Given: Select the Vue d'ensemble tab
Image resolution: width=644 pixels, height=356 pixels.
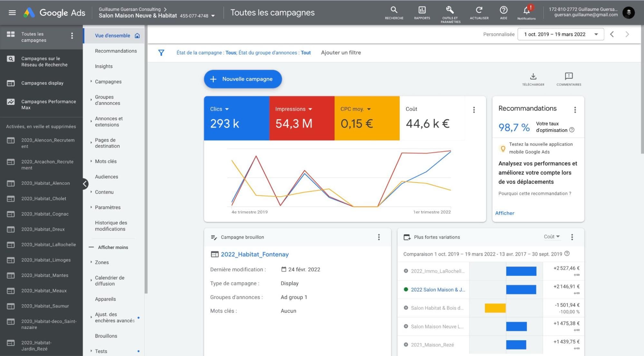Looking at the screenshot, I should 114,36.
